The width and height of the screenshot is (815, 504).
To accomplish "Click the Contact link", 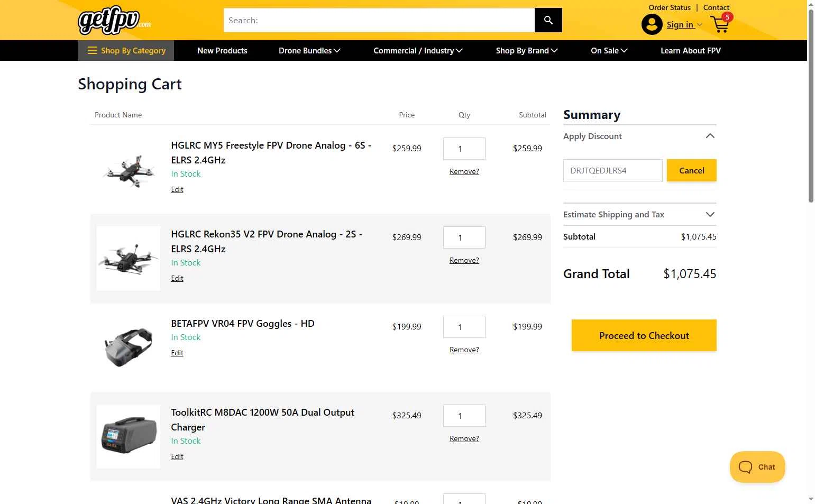I will (716, 7).
